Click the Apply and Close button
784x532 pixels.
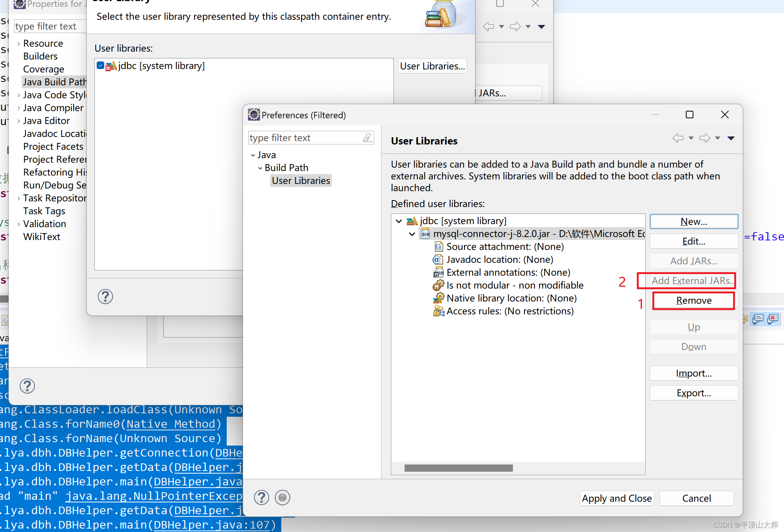tap(616, 498)
